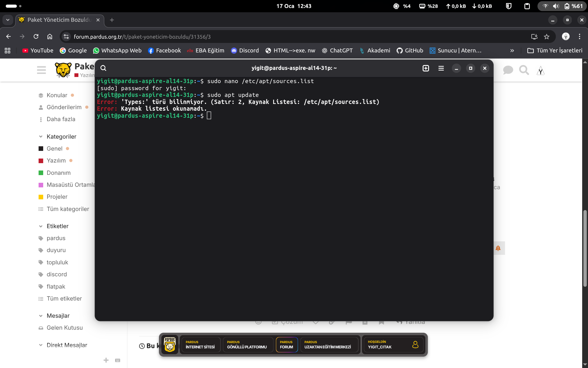The image size is (588, 368).
Task: Click the orange notification bell
Action: 498,248
